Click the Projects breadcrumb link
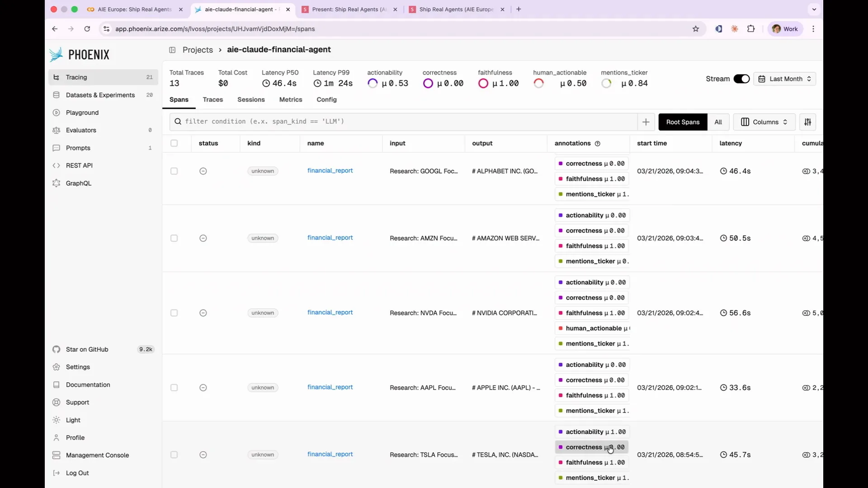The height and width of the screenshot is (488, 868). pos(198,50)
